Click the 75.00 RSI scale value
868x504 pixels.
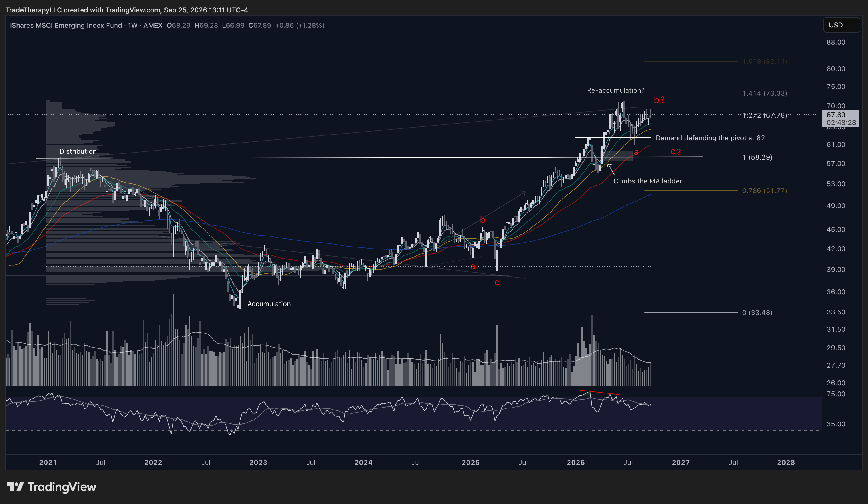coord(836,394)
